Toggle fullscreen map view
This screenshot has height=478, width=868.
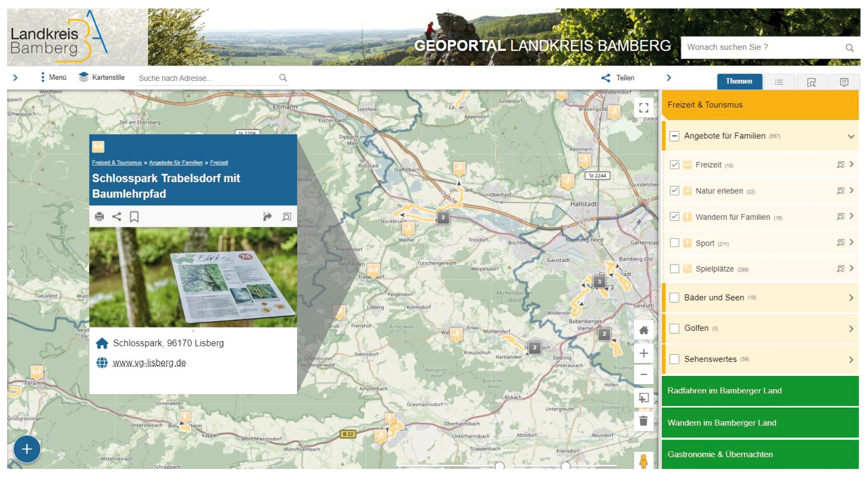(643, 108)
